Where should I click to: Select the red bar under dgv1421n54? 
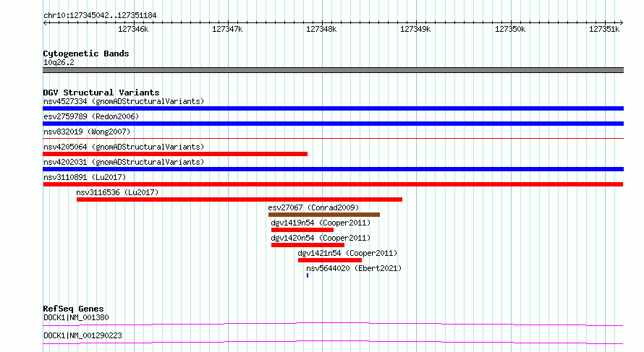point(330,260)
